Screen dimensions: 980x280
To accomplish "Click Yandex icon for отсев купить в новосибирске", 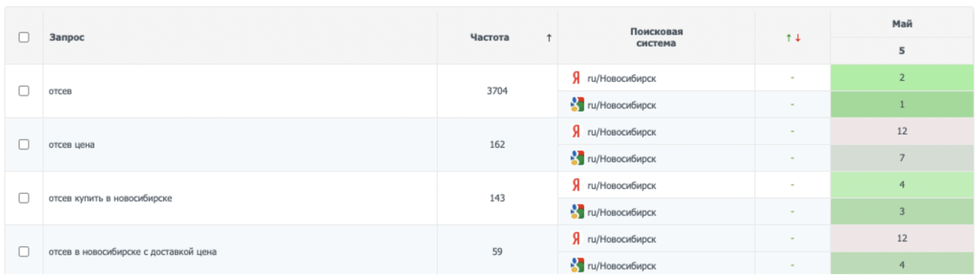I will click(576, 185).
